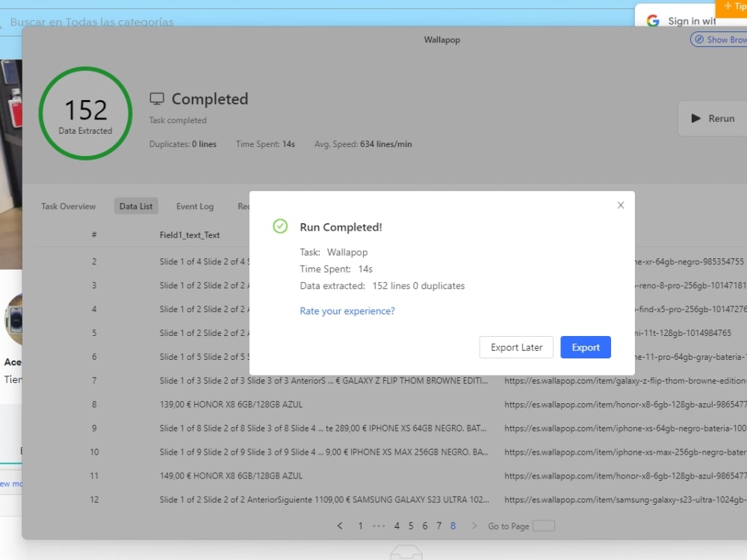Click row 7 galaxy-z-flip URL cell
Screen dimensions: 747x560
pyautogui.click(x=625, y=381)
